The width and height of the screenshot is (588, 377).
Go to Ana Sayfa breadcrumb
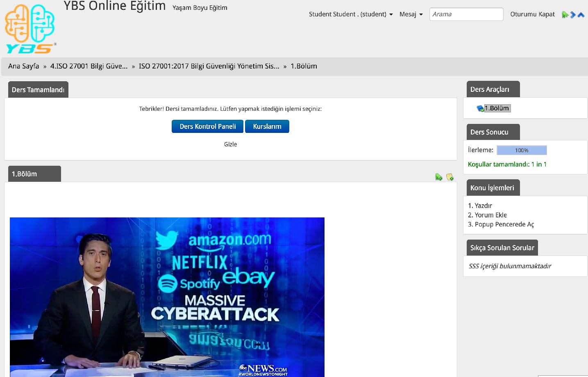23,66
